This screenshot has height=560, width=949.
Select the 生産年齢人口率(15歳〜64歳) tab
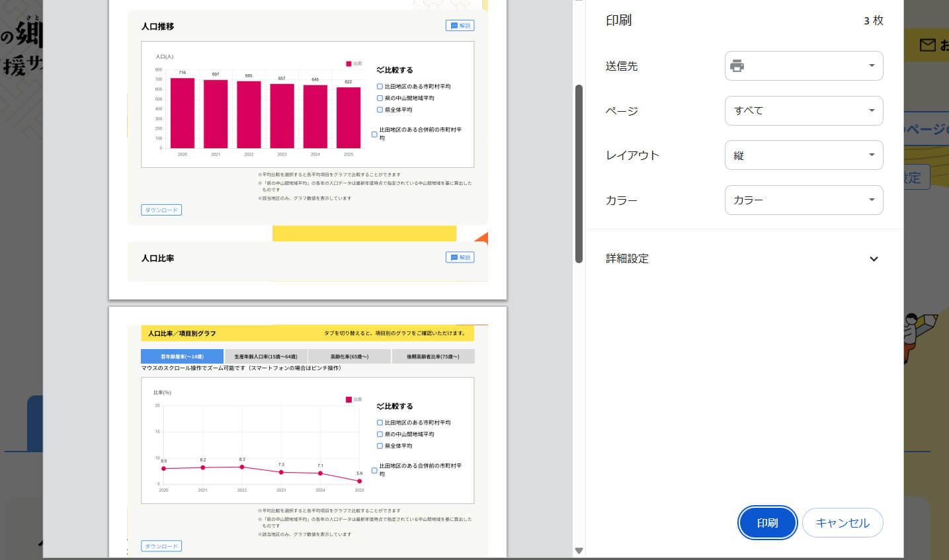[266, 357]
